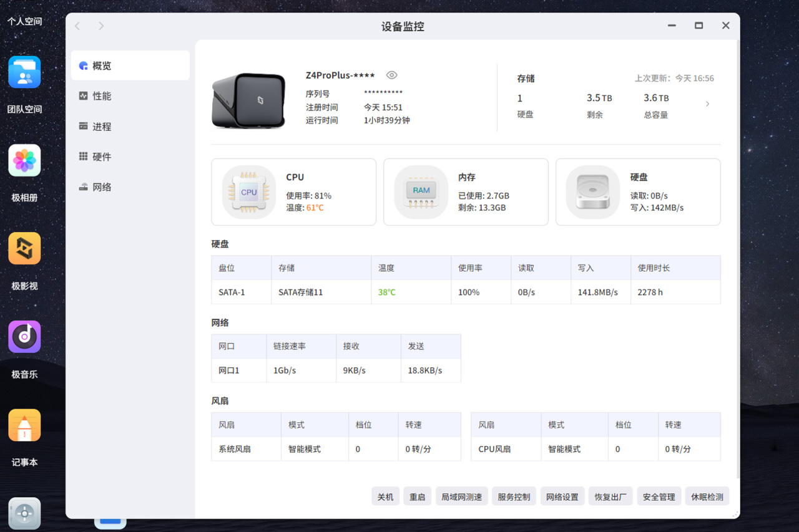Viewport: 799px width, 532px height.
Task: Minimize the 设备监控 window
Action: [x=672, y=26]
